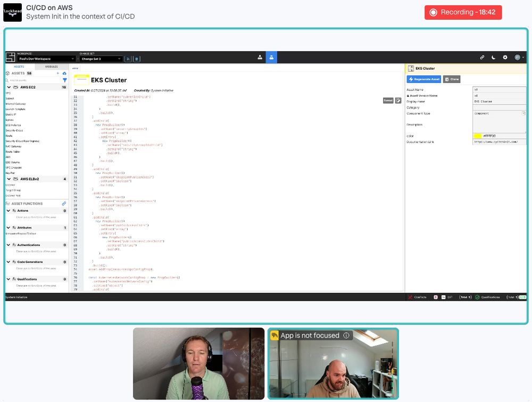Click the Qualifications status bar icon
Screen dimensions: 532x402
(x=477, y=297)
